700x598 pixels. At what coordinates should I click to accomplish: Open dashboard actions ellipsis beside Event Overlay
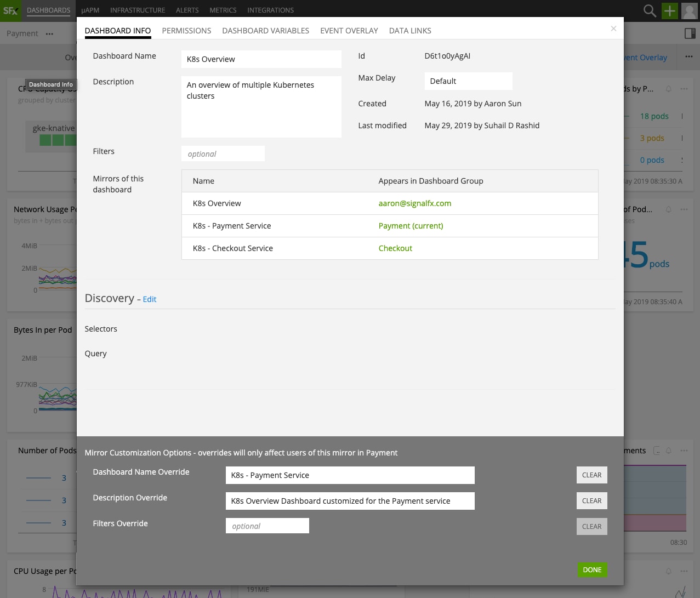pos(688,56)
